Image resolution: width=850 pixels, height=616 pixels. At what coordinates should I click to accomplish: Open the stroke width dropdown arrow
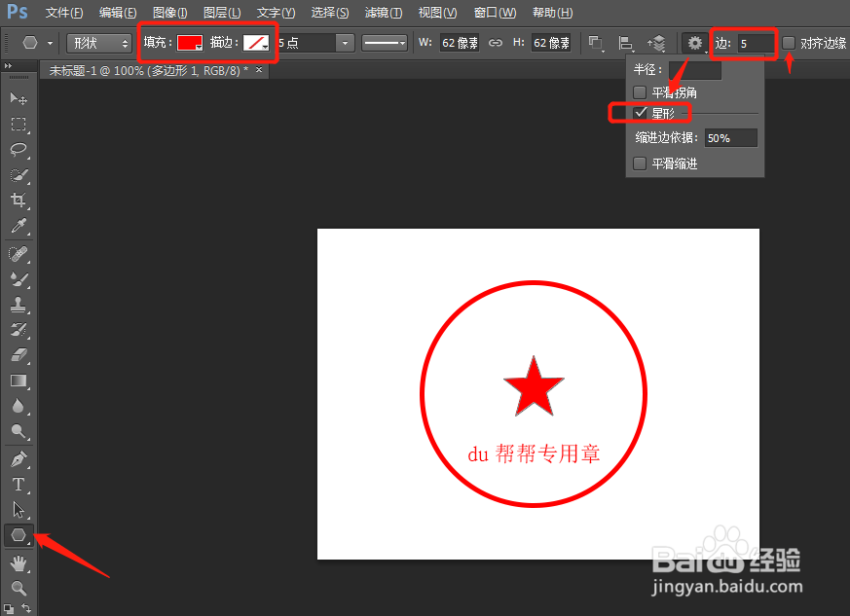(345, 43)
